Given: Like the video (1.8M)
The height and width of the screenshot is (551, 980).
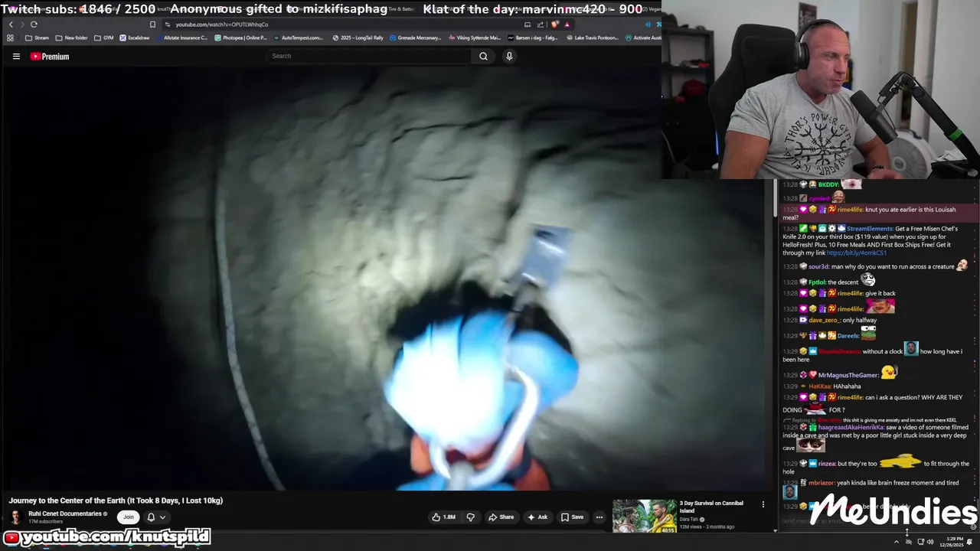Looking at the screenshot, I should pyautogui.click(x=444, y=517).
